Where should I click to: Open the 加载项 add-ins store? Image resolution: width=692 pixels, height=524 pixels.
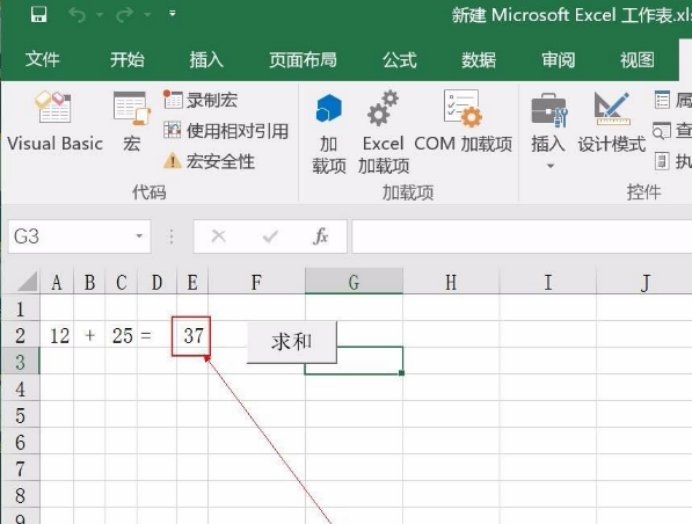tap(329, 133)
